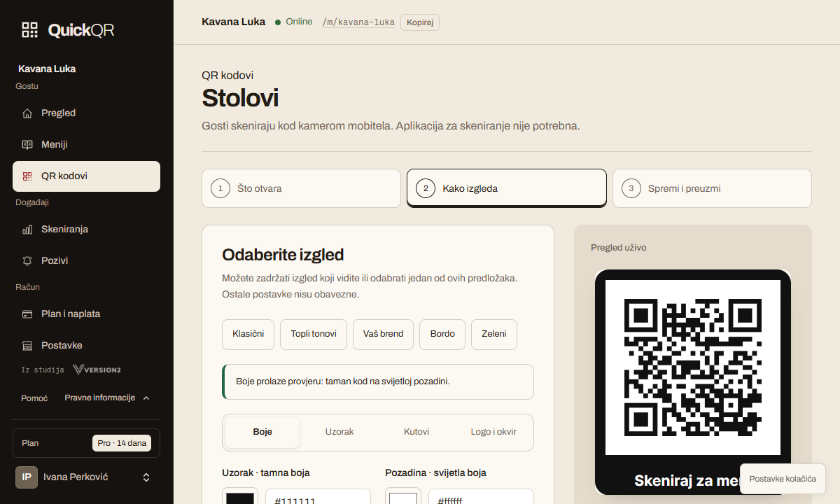Viewport: 840px width, 504px height.
Task: Expand the Ivana Perković account switcher
Action: [x=146, y=477]
